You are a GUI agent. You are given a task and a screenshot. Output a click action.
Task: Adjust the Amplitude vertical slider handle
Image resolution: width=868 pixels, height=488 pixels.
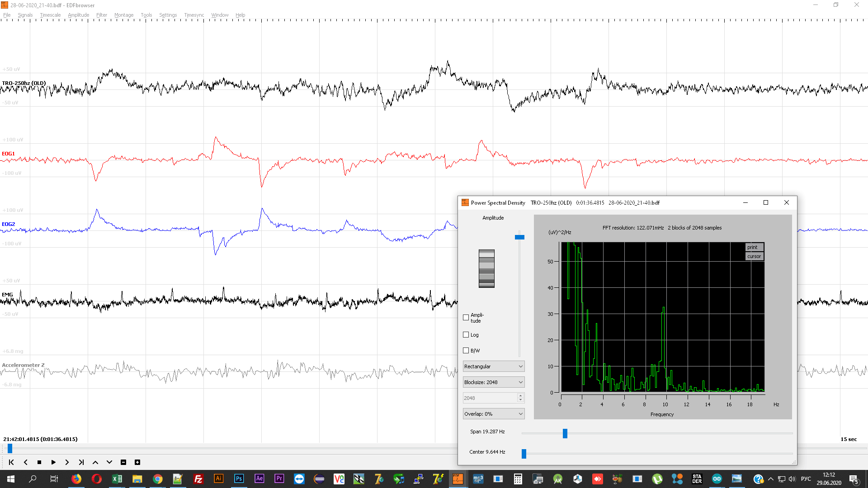point(519,237)
